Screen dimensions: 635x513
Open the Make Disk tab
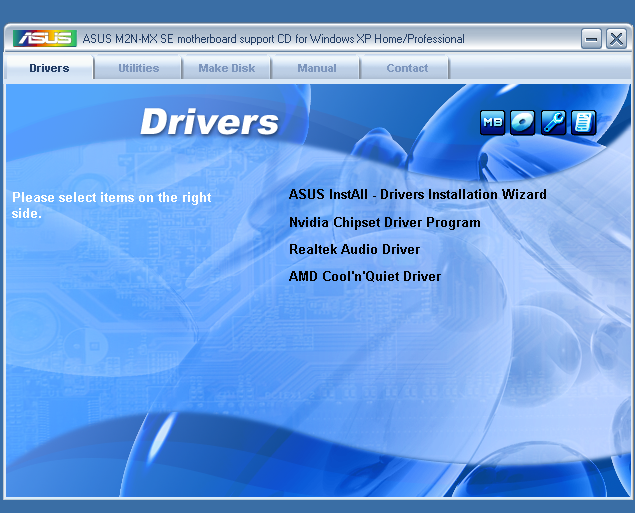click(226, 68)
